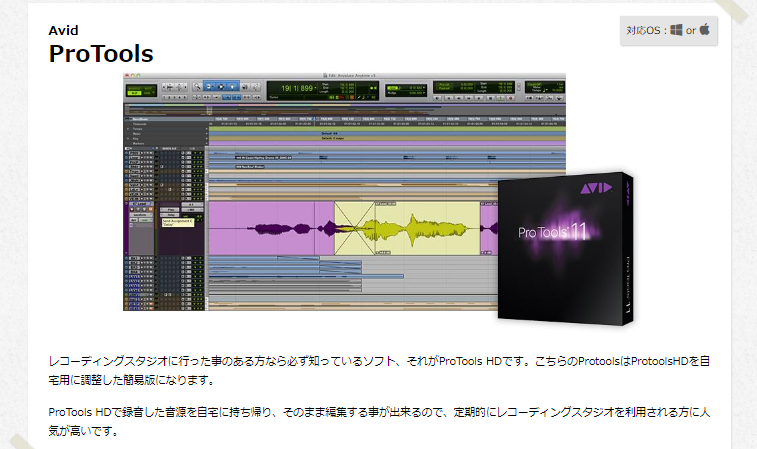Click the Markers ruler label
The width and height of the screenshot is (757, 449).
point(139,143)
